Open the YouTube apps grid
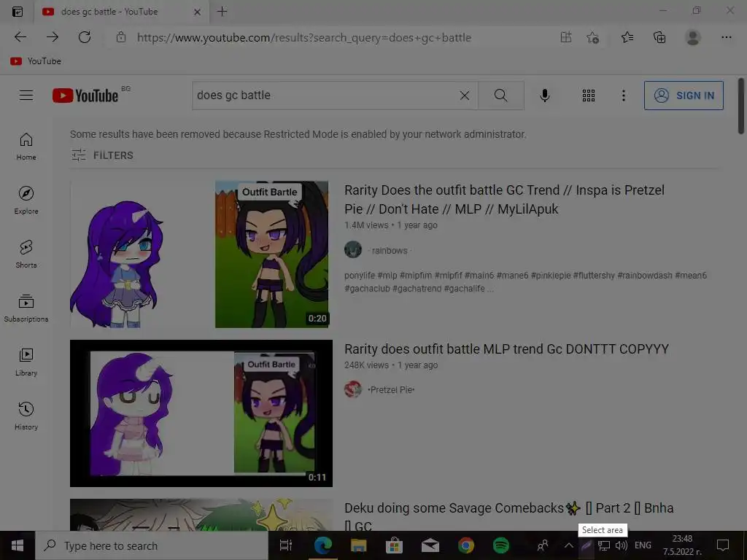 click(589, 96)
